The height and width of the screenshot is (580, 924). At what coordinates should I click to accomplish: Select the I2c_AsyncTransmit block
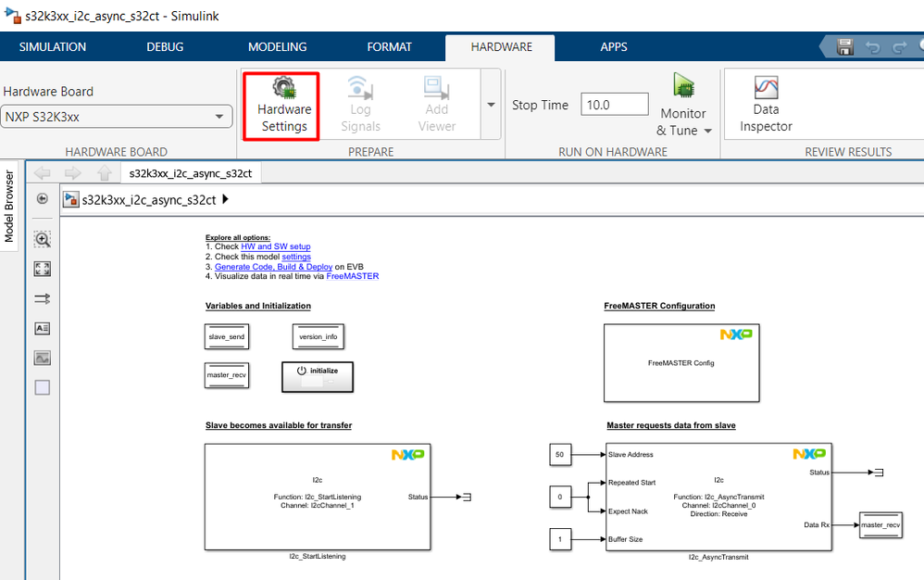pos(718,497)
